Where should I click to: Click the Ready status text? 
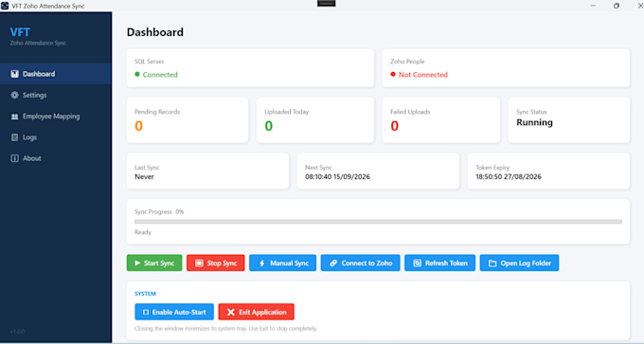tap(143, 232)
